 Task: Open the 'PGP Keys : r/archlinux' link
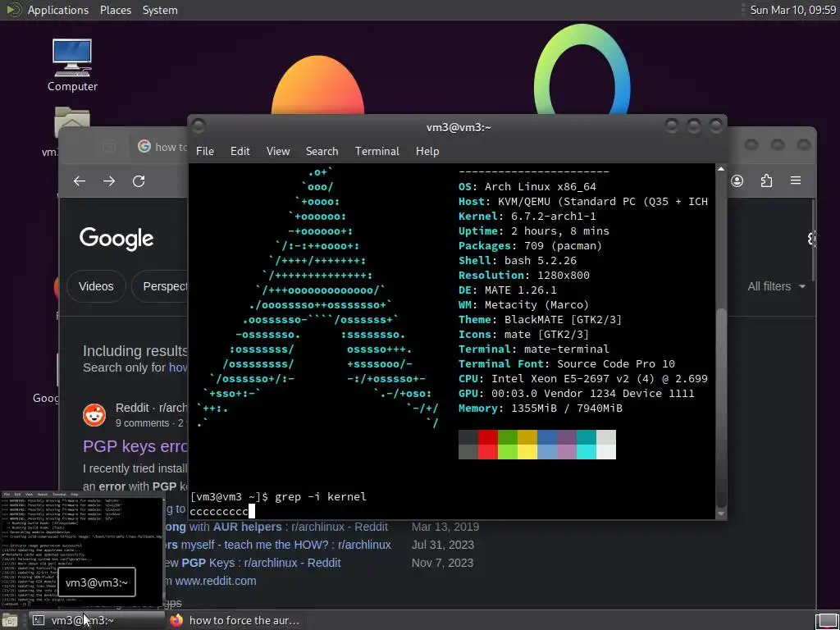coord(251,563)
